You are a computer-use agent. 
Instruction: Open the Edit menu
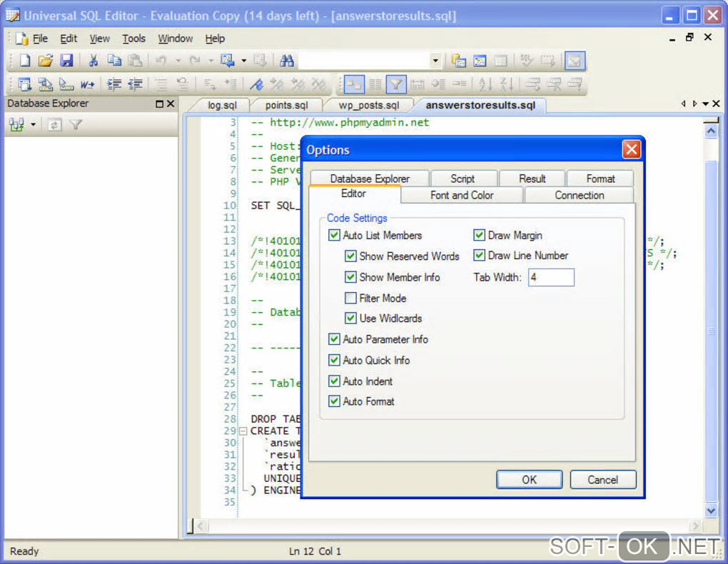tap(69, 39)
